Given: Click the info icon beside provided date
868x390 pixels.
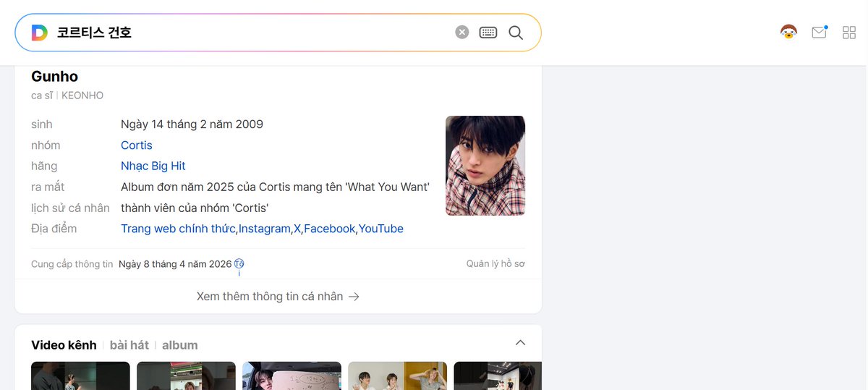Looking at the screenshot, I should (239, 264).
